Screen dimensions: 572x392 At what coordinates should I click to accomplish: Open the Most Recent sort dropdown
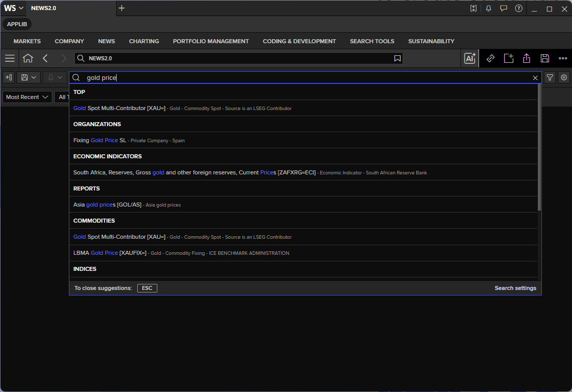click(x=27, y=97)
